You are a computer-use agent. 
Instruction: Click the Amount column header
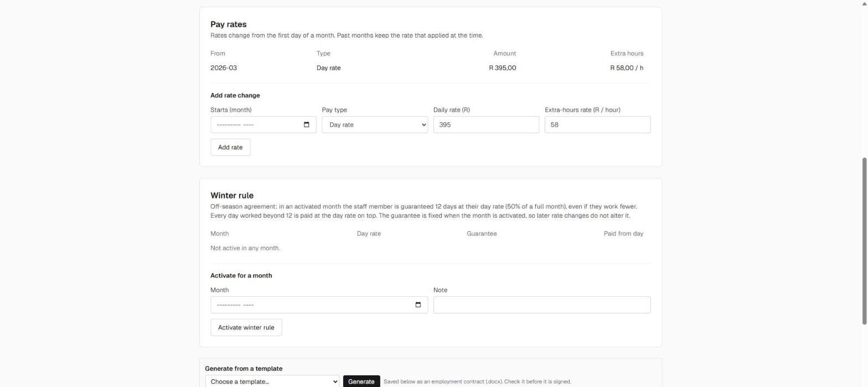click(505, 54)
